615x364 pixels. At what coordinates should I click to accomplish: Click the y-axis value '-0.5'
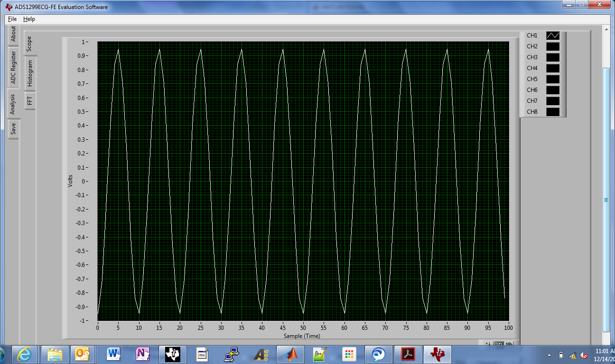click(81, 251)
